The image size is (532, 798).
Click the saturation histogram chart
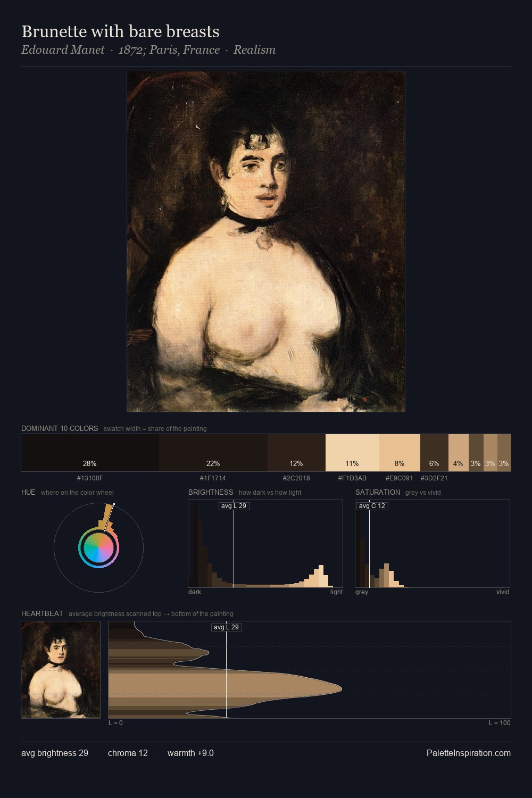433,544
